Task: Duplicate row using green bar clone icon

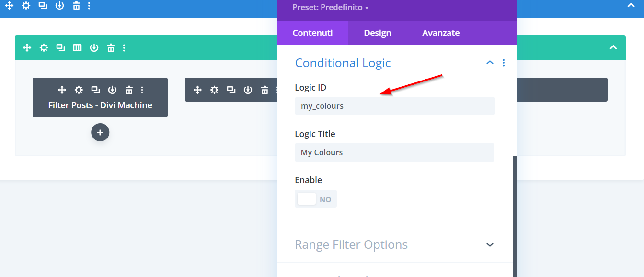Action: 60,47
